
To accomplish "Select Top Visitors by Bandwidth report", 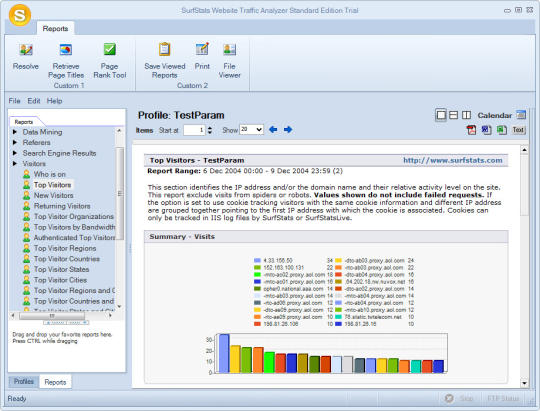I will [x=74, y=227].
